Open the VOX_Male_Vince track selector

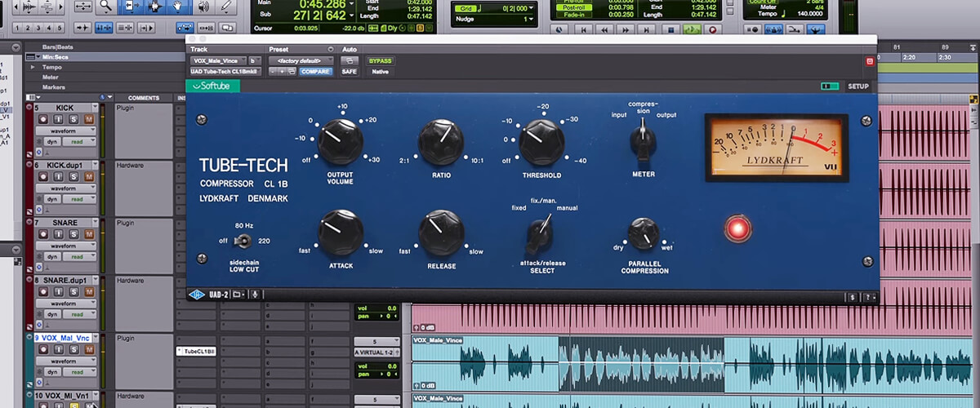point(218,60)
